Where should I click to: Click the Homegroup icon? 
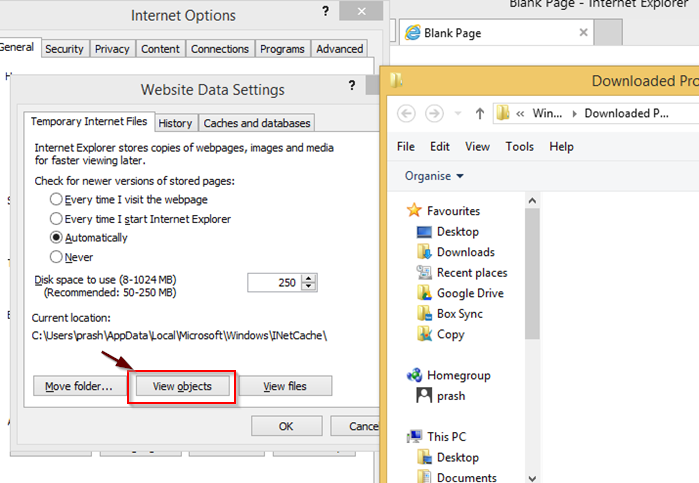tap(415, 375)
